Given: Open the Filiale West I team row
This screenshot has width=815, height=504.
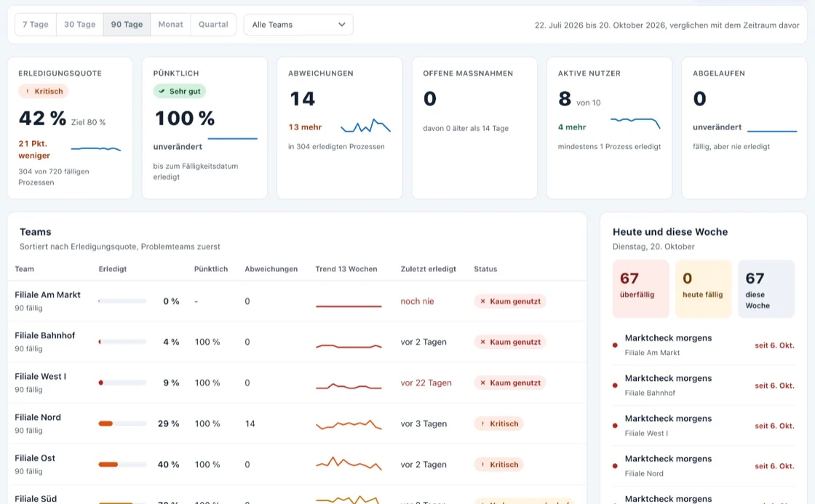Looking at the screenshot, I should (x=298, y=383).
